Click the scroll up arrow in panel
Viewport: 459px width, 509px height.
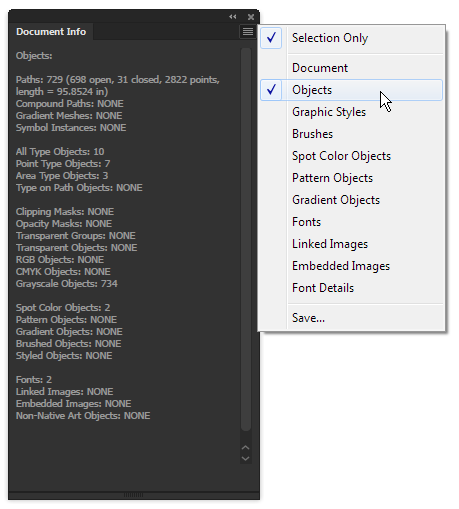(246, 447)
